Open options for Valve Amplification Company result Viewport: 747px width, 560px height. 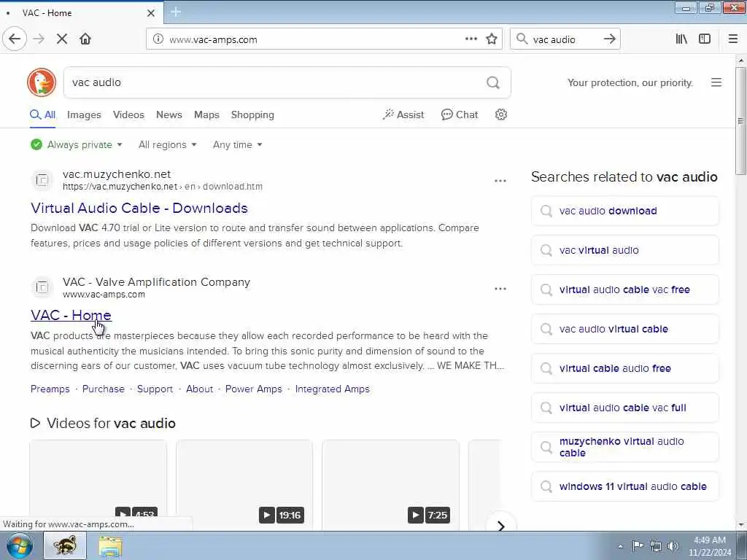click(500, 289)
